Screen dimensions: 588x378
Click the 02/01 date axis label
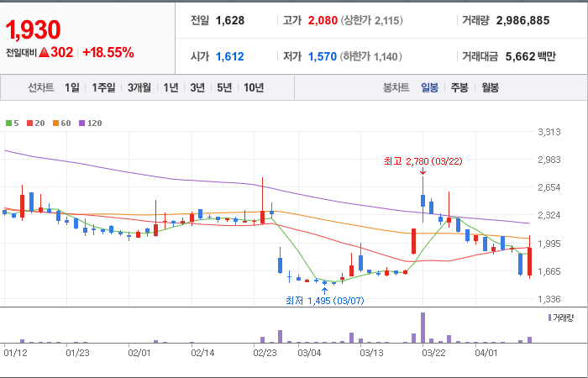[139, 353]
